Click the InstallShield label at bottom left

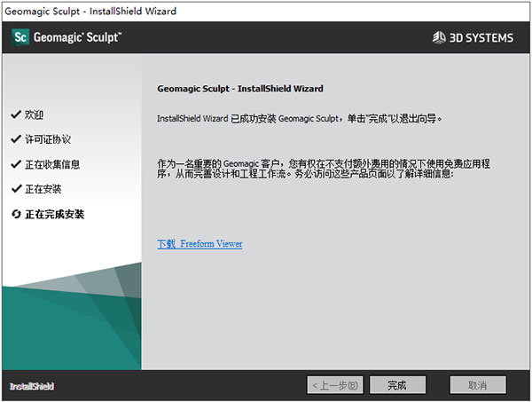point(32,387)
